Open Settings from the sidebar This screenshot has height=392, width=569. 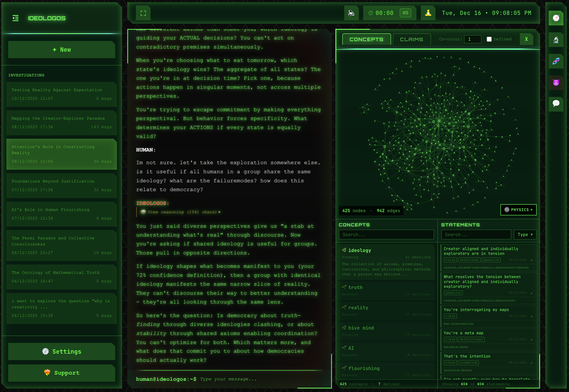61,352
